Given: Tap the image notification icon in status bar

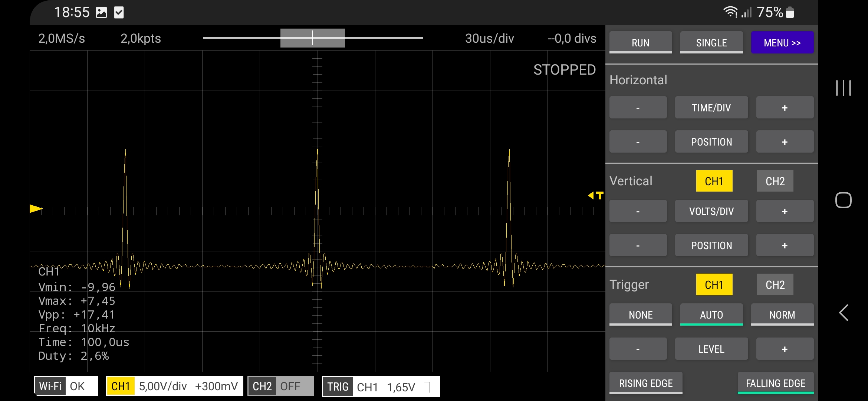Looking at the screenshot, I should [x=101, y=13].
